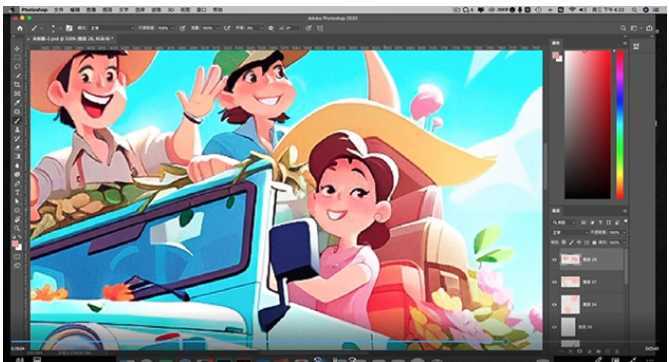Click the layer filter kind button
This screenshot has height=362, width=669.
pyautogui.click(x=562, y=222)
